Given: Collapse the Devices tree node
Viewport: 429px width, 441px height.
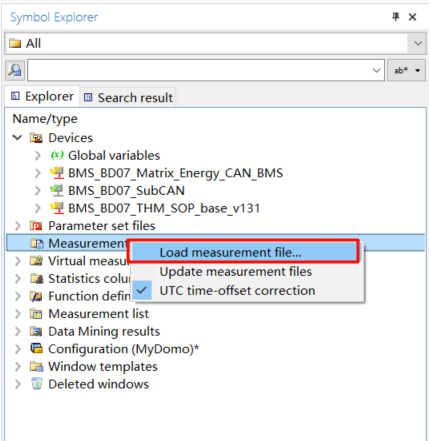Looking at the screenshot, I should click(x=17, y=138).
